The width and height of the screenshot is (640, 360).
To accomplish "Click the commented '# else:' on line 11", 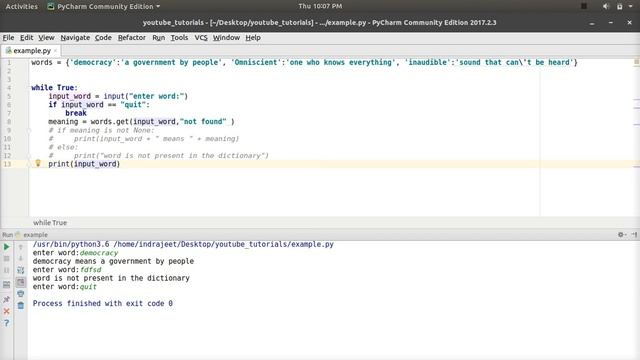I will (63, 147).
